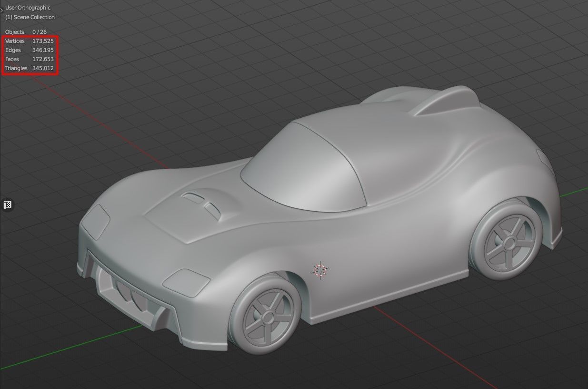588x389 pixels.
Task: Click the '(1) Scene Collection' text
Action: [x=30, y=17]
